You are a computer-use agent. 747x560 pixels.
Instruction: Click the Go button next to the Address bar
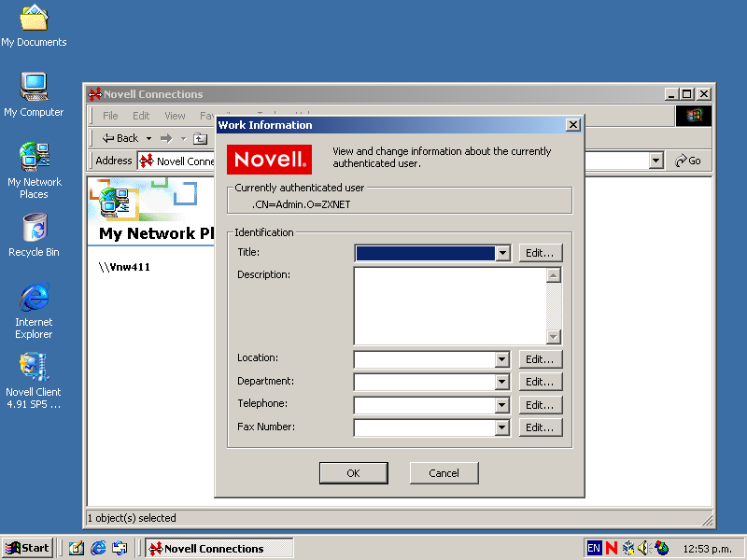point(688,161)
